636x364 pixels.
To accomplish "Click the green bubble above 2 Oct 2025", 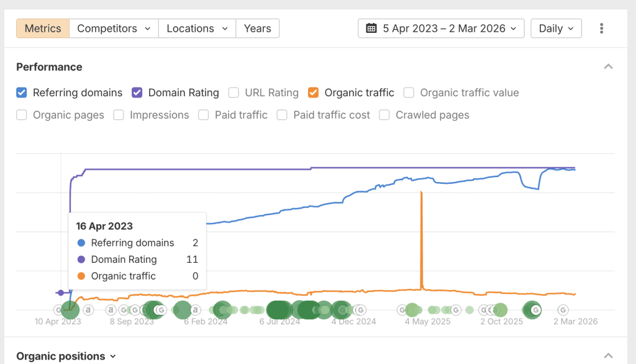I will click(x=501, y=310).
